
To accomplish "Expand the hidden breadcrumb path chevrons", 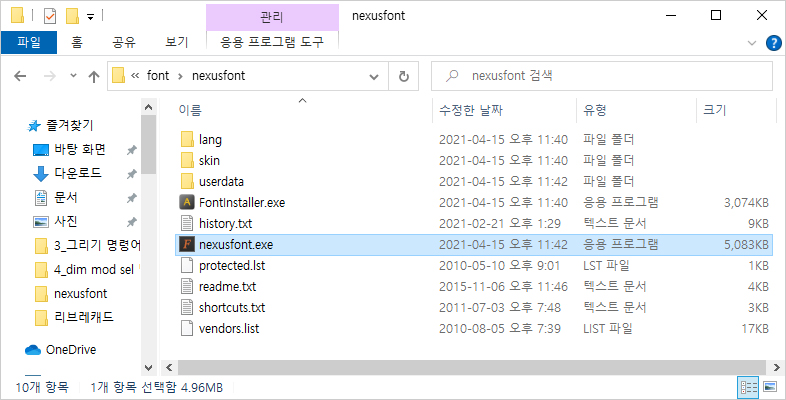I will click(135, 76).
